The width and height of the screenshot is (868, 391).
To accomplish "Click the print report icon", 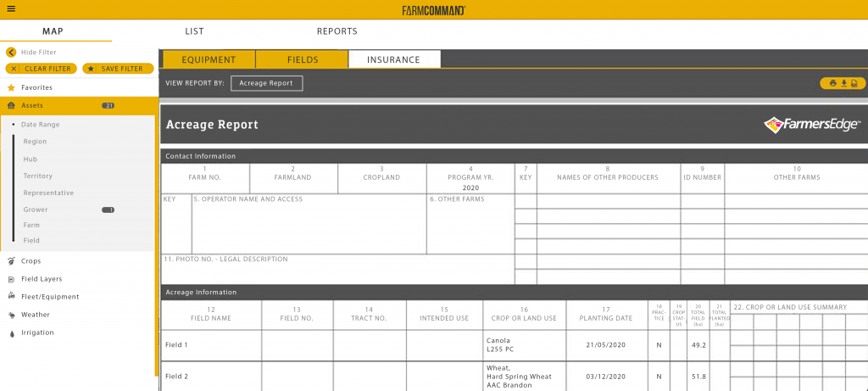I will point(832,84).
